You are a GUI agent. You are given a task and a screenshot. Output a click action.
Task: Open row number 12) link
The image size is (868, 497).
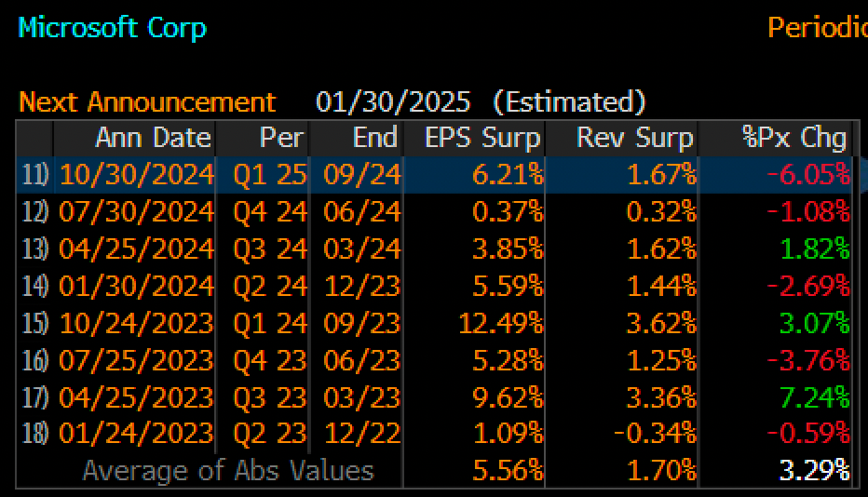(x=34, y=212)
